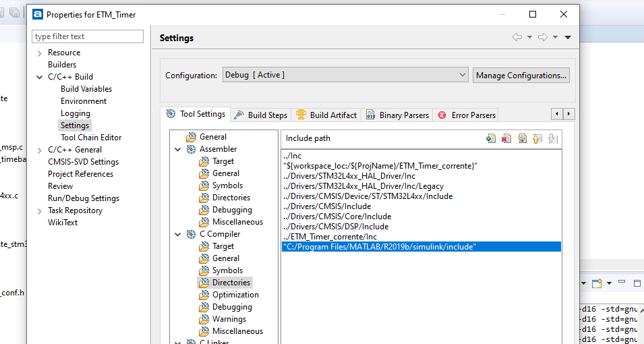Click the Add include path icon
Viewport: 644px width, 344px height.
[491, 138]
